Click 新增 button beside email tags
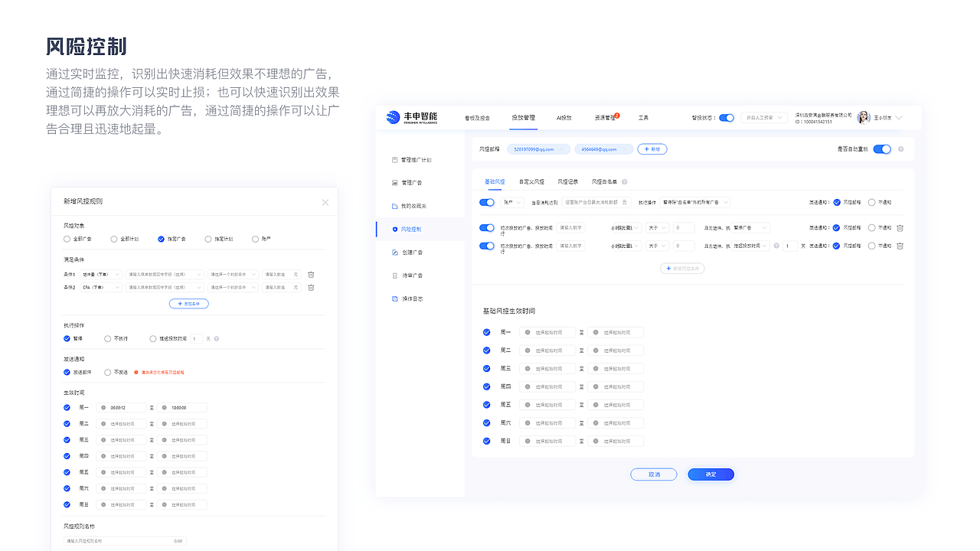 tap(652, 149)
